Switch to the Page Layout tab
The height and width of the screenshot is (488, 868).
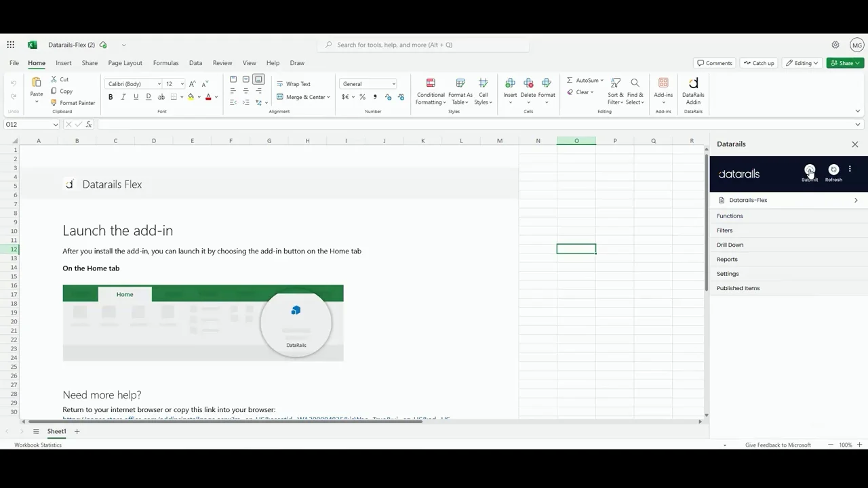[125, 63]
